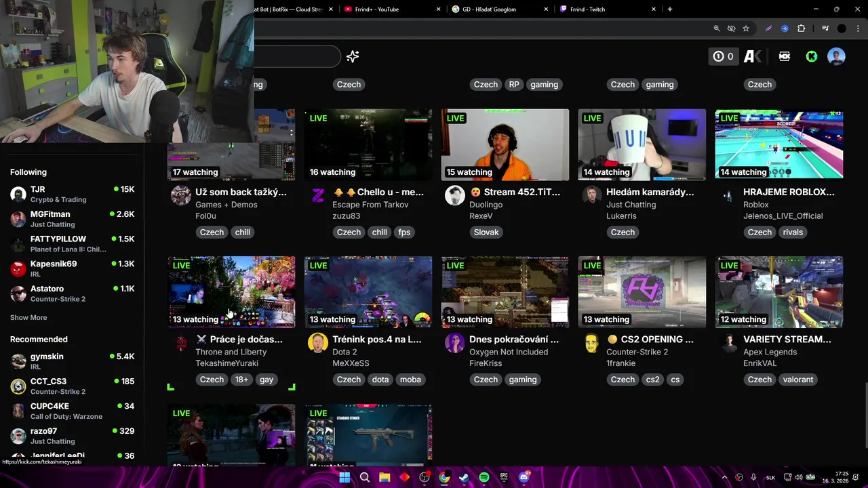868x488 pixels.
Task: Click the sparkle AI search icon
Action: pyautogui.click(x=353, y=56)
